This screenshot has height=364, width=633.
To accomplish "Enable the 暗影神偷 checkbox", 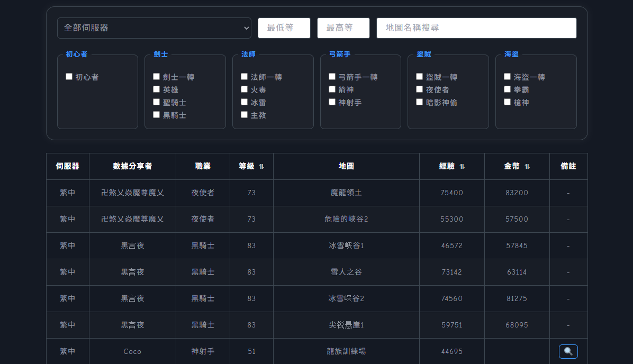I will (420, 102).
